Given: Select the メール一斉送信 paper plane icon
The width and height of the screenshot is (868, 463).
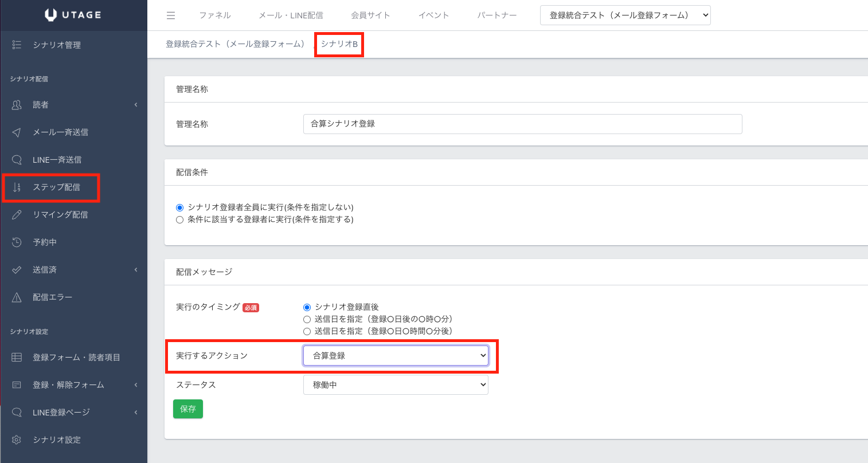Looking at the screenshot, I should [x=17, y=132].
